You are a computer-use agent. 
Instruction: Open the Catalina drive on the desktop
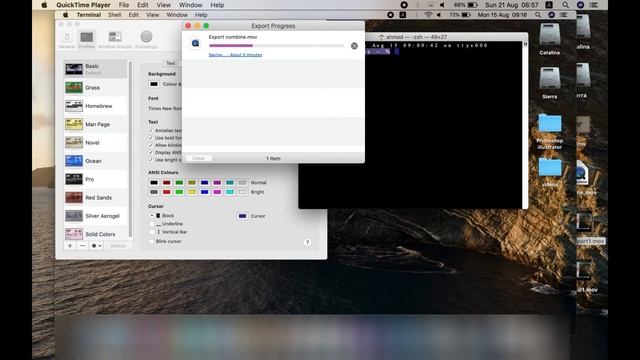pos(549,39)
